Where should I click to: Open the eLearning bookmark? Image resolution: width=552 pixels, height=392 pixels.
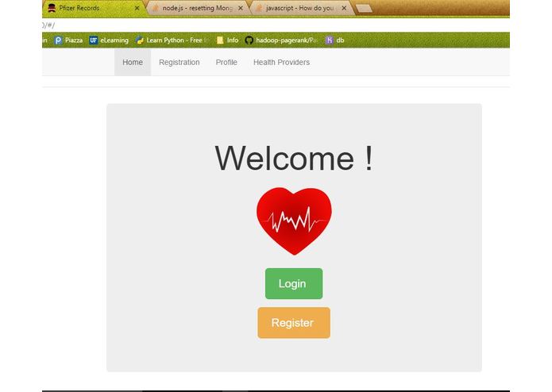(109, 40)
